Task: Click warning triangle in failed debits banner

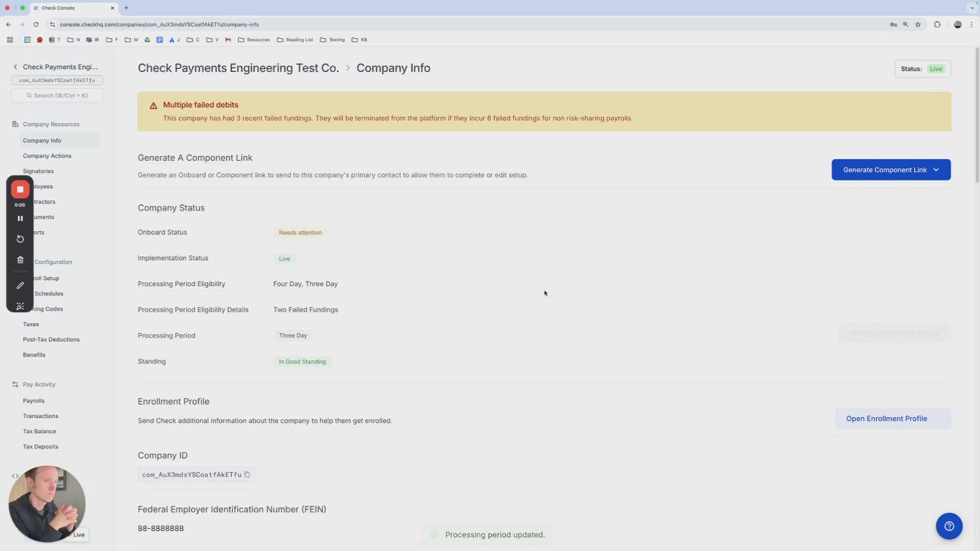Action: 153,106
